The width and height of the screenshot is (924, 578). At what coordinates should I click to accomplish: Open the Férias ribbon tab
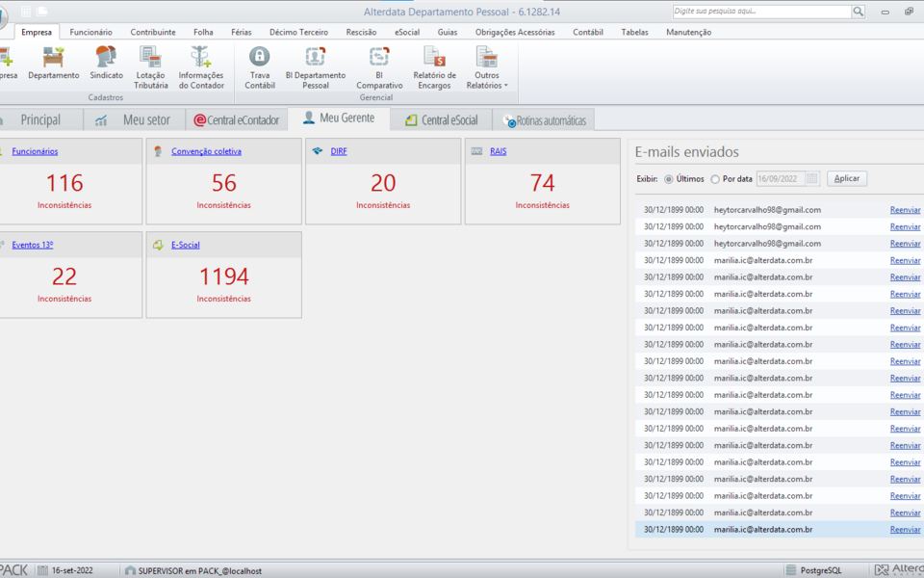(x=241, y=33)
